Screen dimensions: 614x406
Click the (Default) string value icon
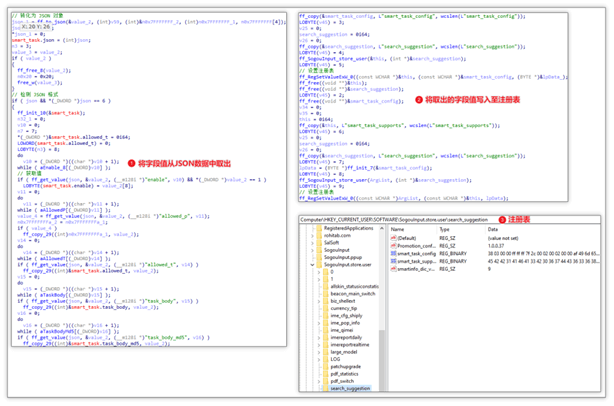pos(393,238)
